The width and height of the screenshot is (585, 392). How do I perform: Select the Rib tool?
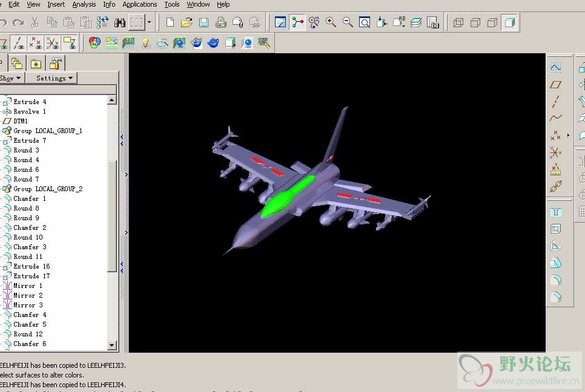[555, 246]
